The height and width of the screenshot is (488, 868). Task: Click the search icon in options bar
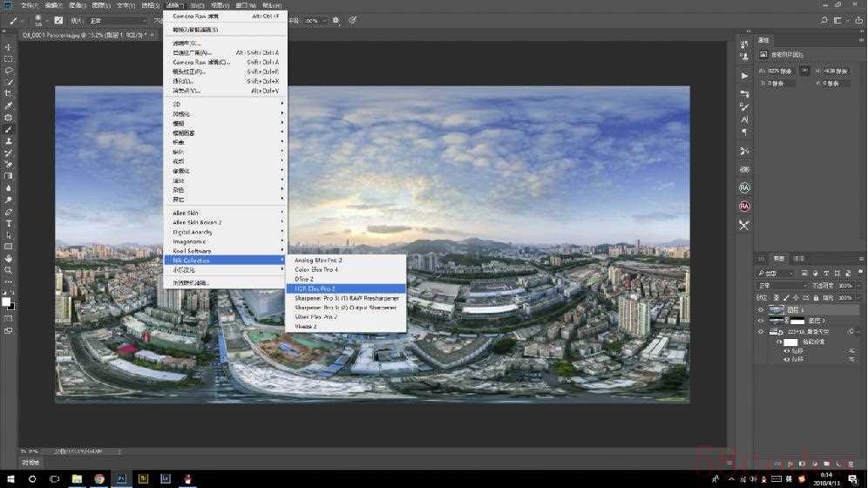[x=824, y=20]
